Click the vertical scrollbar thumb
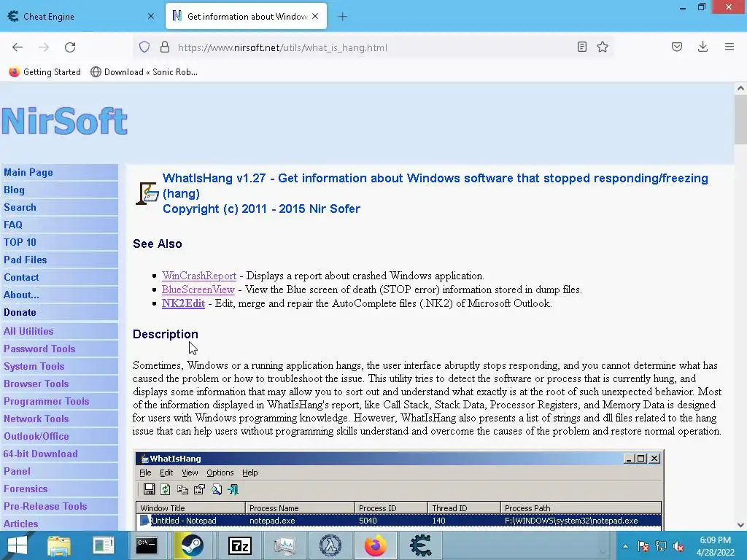 point(740,120)
